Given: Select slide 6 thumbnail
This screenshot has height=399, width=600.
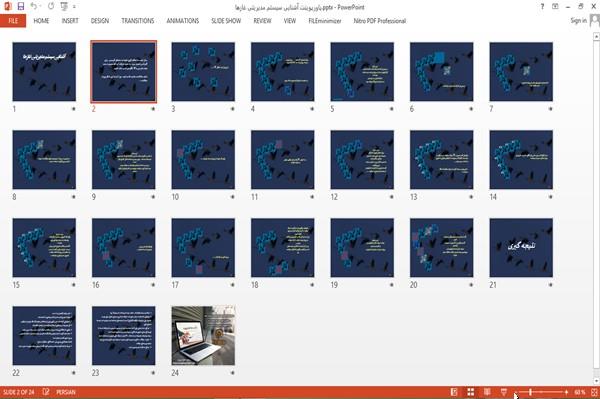Looking at the screenshot, I should click(442, 72).
